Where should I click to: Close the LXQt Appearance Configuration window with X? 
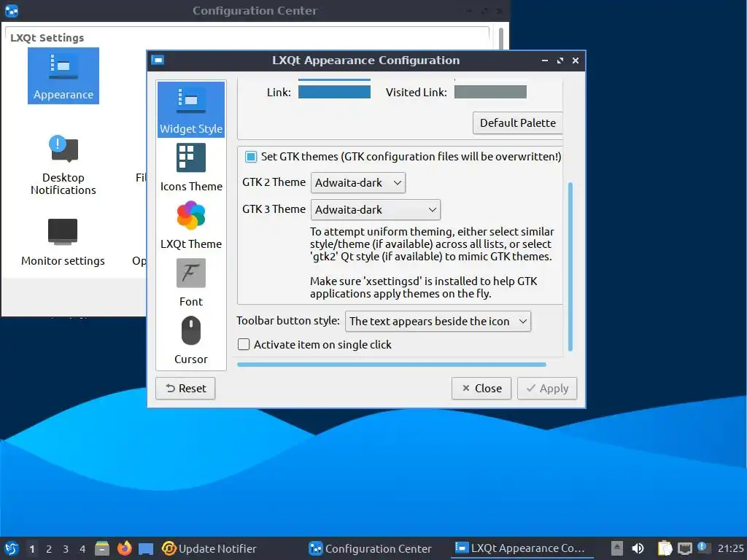coord(576,61)
